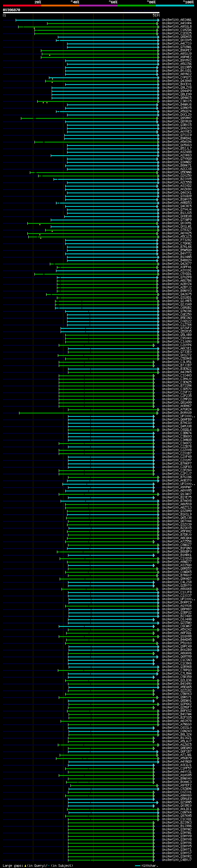
Task: Select label UniRef100_Q1IW07
Action: (x=177, y=494)
